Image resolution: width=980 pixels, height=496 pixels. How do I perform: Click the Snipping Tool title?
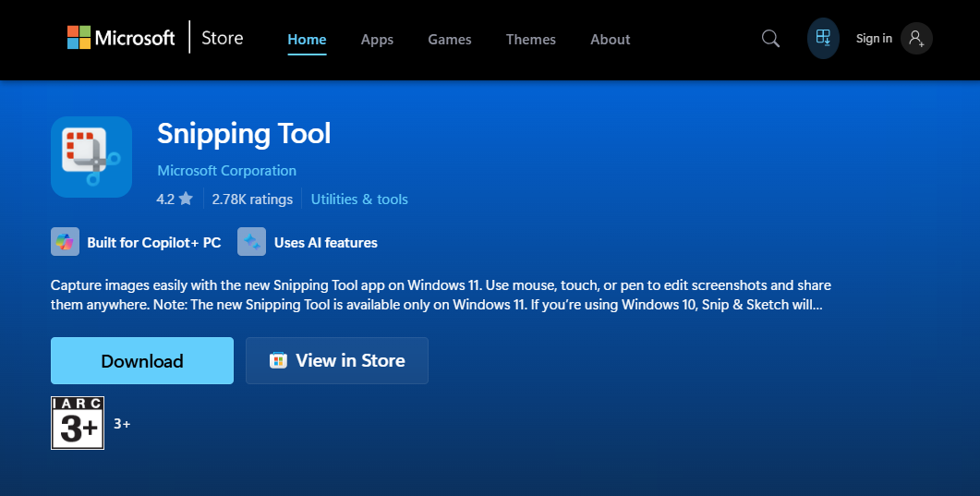[x=244, y=134]
